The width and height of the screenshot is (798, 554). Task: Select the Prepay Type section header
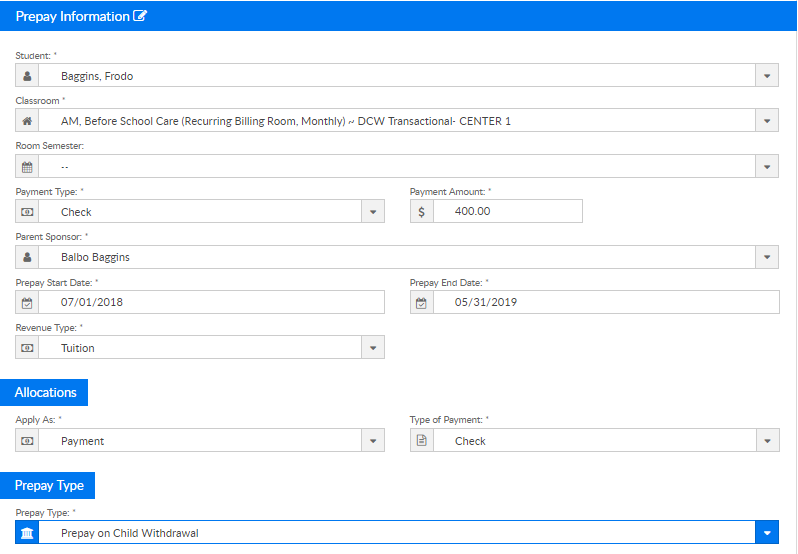pos(48,485)
